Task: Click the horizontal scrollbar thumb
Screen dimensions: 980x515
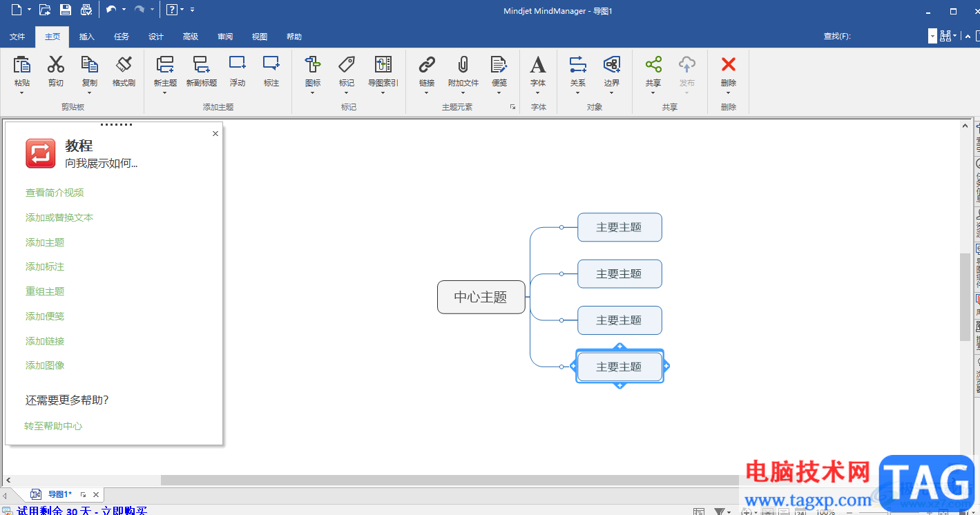Action: (x=450, y=480)
